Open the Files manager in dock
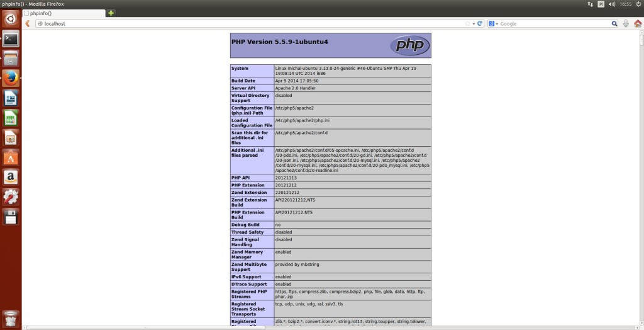The image size is (644, 330). click(11, 59)
